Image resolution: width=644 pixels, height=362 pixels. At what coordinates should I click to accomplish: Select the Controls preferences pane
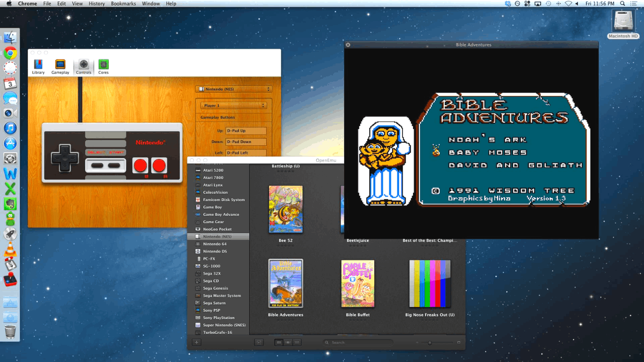[84, 67]
